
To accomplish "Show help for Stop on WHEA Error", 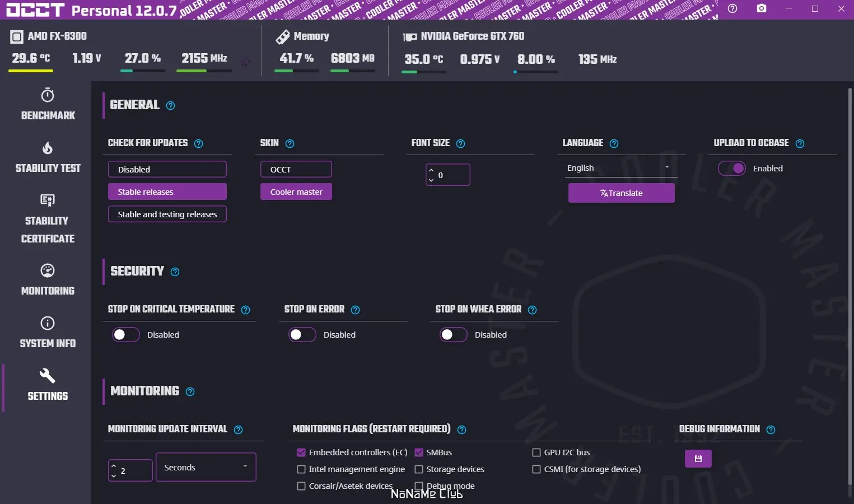I will [x=532, y=310].
